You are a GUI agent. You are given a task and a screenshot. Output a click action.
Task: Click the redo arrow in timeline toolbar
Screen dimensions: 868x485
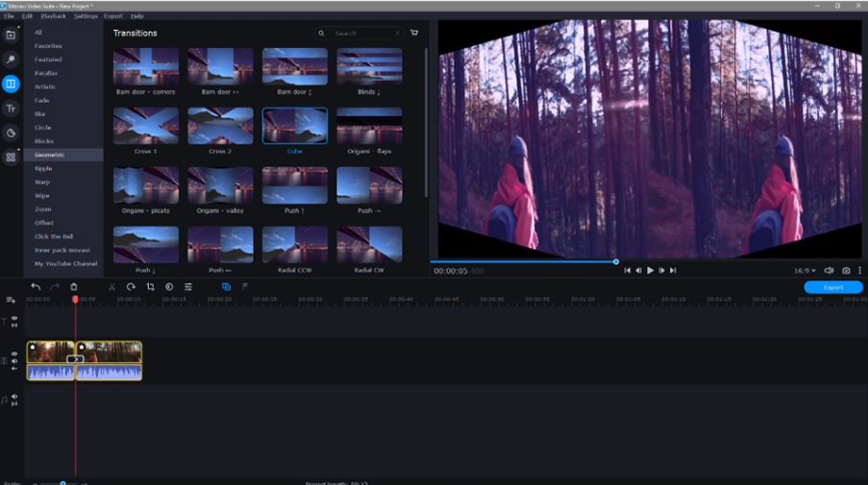54,286
